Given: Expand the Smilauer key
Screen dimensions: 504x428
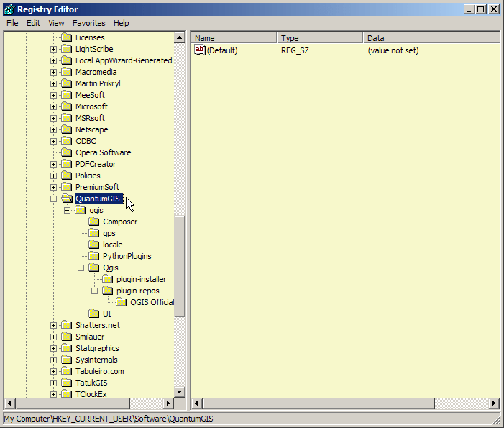Looking at the screenshot, I should pos(53,337).
